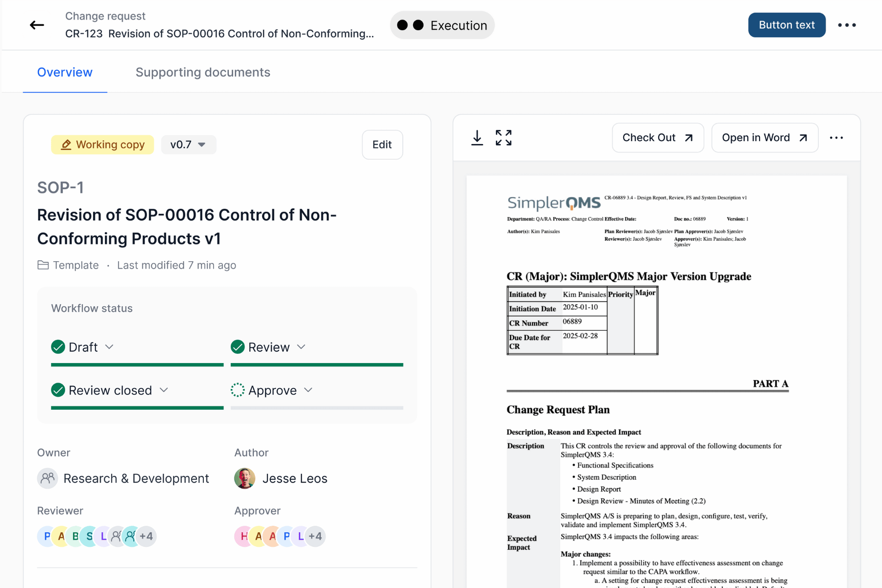Click the Approve pending status icon

point(238,390)
